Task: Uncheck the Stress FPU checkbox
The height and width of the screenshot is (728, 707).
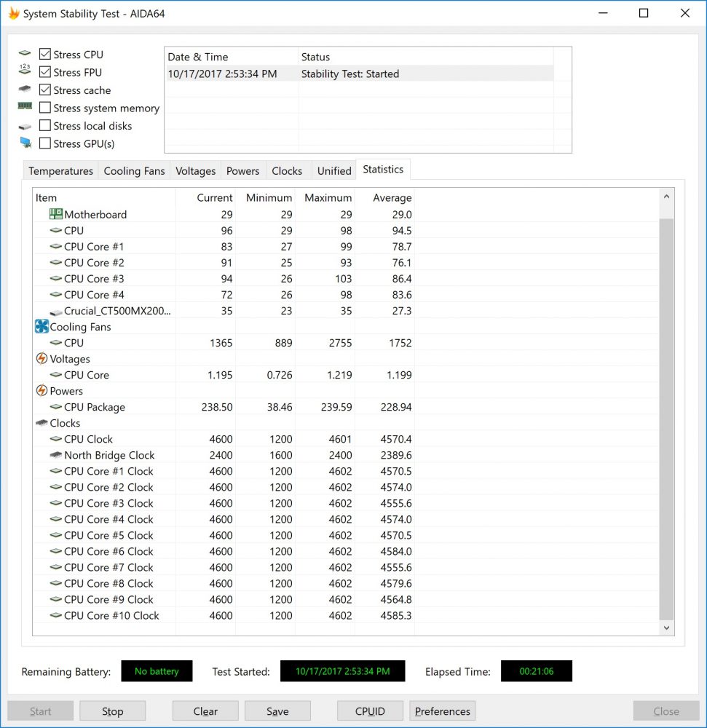Action: pyautogui.click(x=45, y=72)
